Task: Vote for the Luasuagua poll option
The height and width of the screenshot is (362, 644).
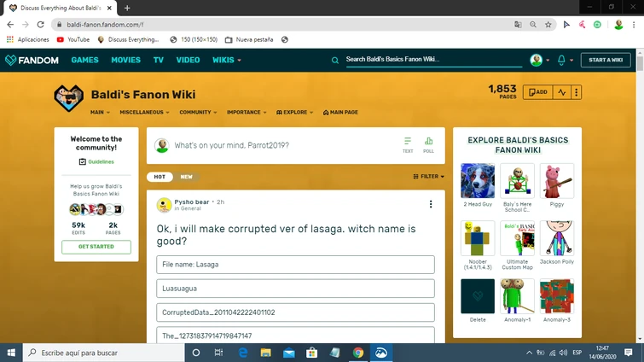Action: click(x=295, y=289)
